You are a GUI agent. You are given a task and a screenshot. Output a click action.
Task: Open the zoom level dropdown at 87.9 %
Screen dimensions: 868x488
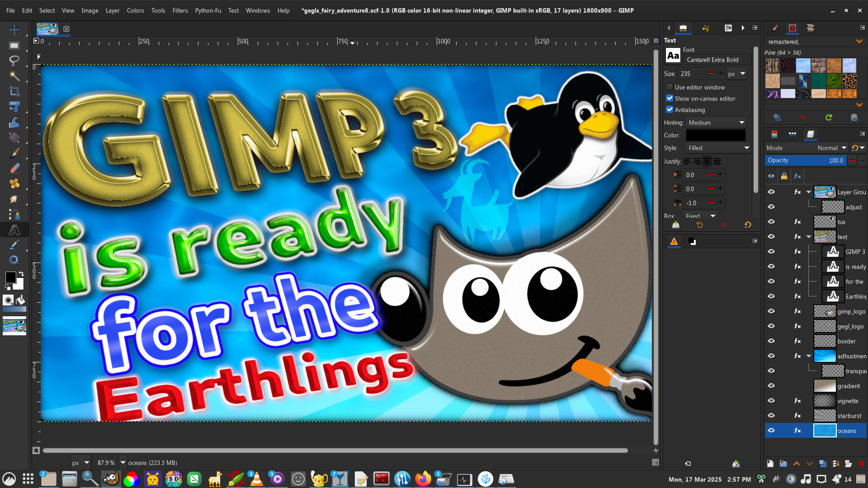coord(123,463)
